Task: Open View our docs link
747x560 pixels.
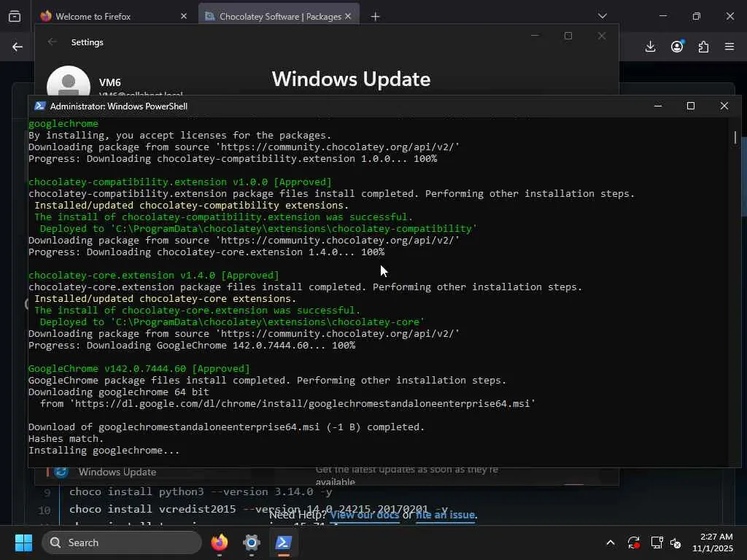Action: tap(365, 515)
